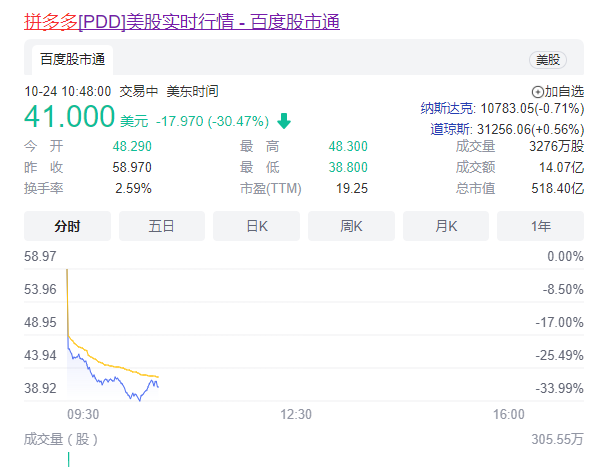The image size is (603, 467).
Task: Click the green down arrow icon
Action: [x=284, y=121]
